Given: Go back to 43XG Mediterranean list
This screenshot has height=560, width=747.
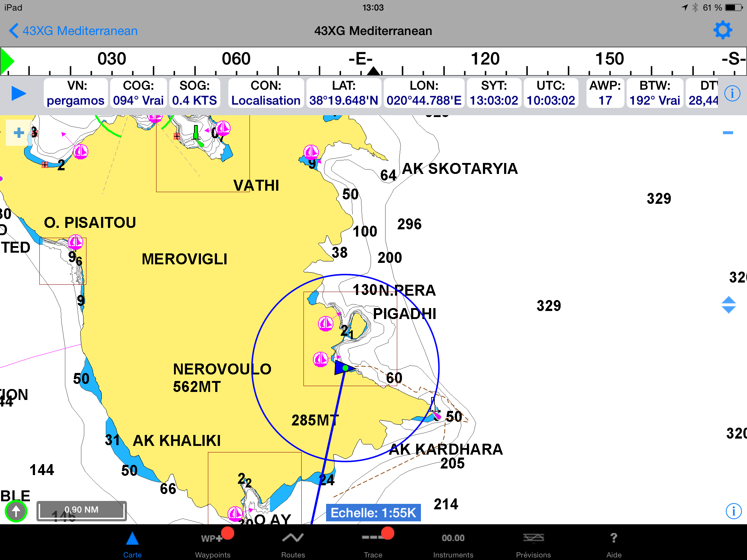Looking at the screenshot, I should [73, 31].
